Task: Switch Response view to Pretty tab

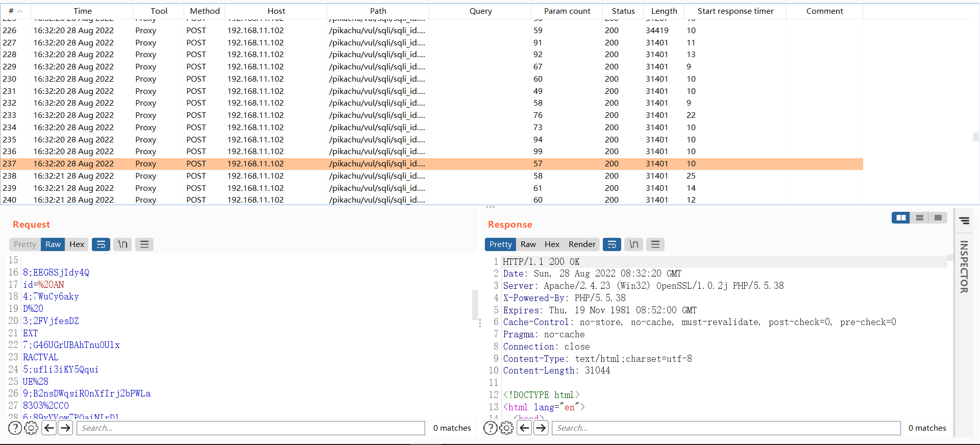Action: [500, 244]
